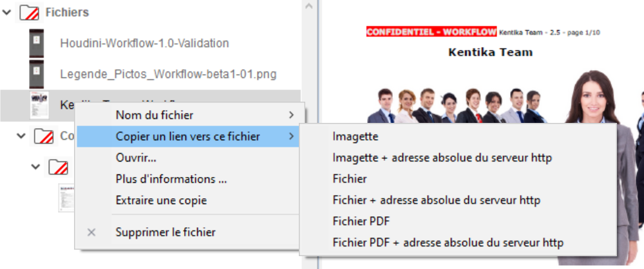This screenshot has width=644, height=269.
Task: Click the Kentika Team file thumbnail
Action: 39,105
